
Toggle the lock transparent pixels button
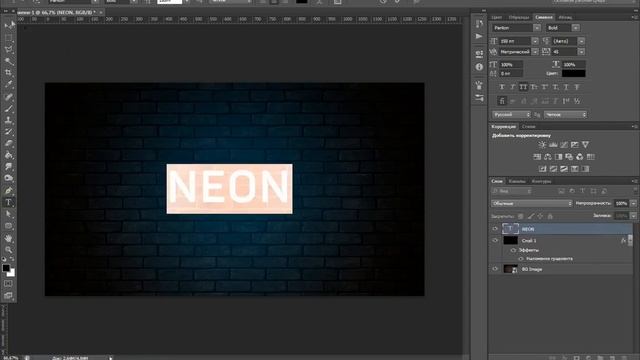click(520, 216)
